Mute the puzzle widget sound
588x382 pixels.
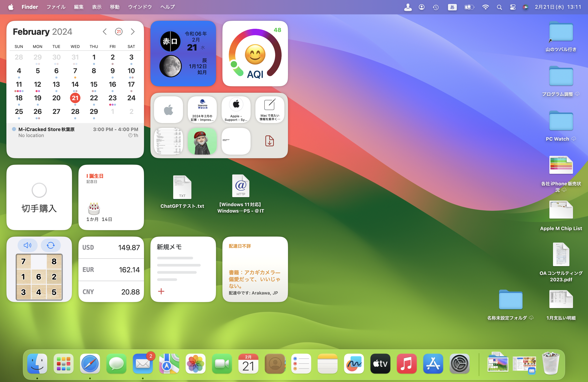coord(27,245)
